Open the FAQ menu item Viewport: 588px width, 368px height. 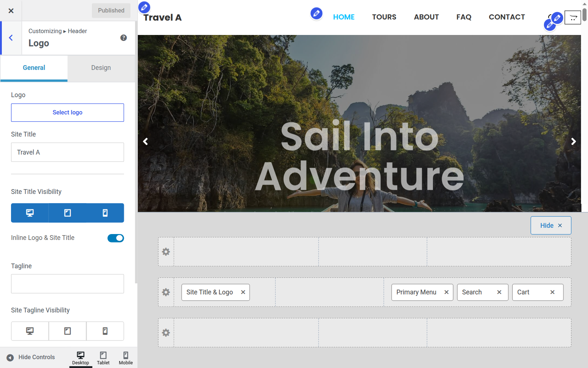click(x=464, y=17)
